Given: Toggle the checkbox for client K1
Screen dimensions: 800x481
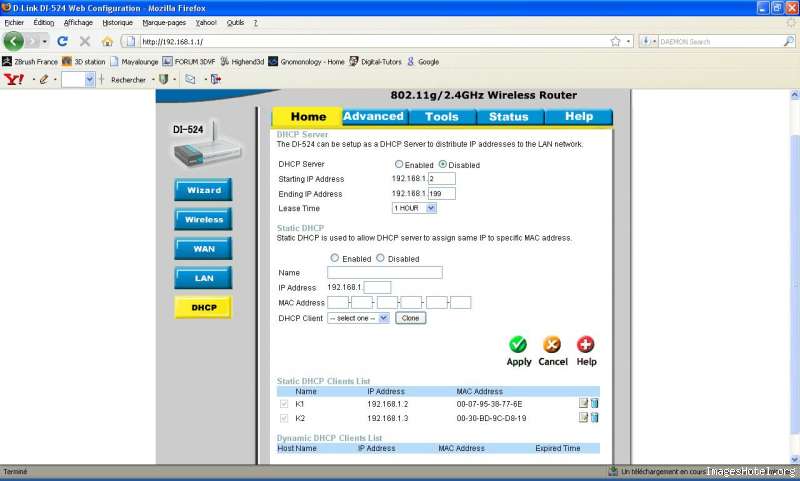Looking at the screenshot, I should coord(284,403).
